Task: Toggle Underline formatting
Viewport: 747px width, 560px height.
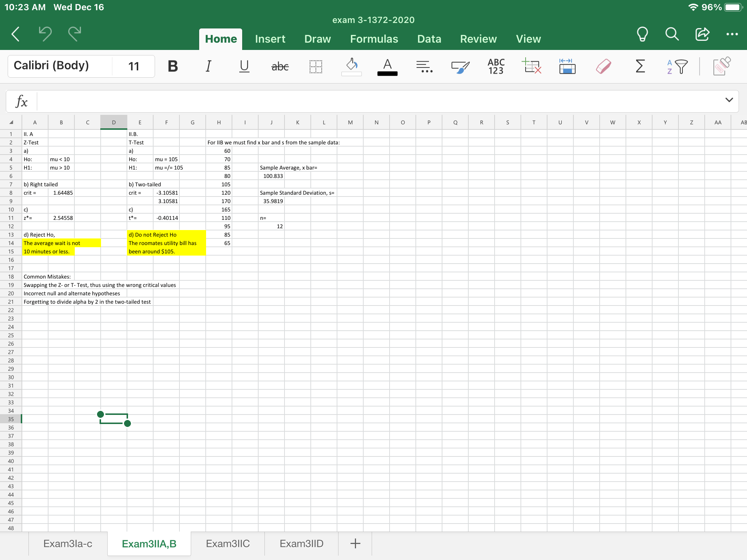Action: click(244, 66)
